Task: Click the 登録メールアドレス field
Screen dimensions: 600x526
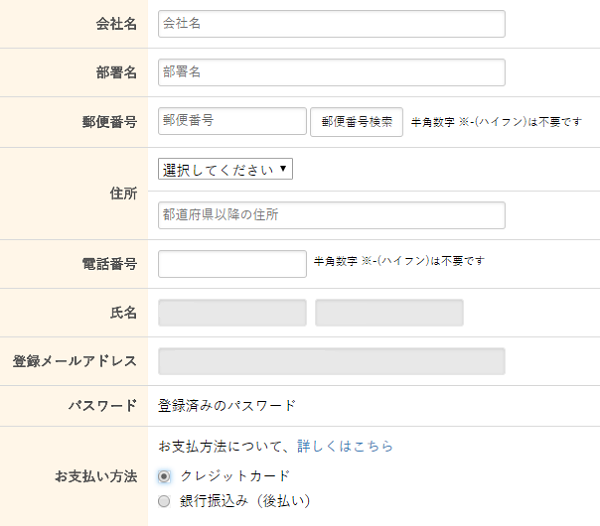Action: [x=331, y=361]
